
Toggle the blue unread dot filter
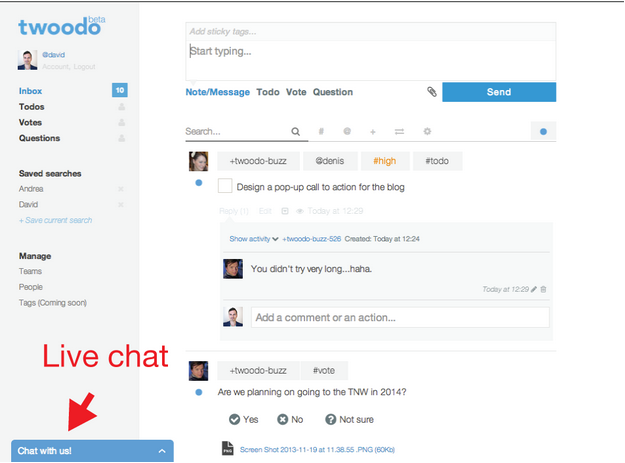pyautogui.click(x=543, y=131)
